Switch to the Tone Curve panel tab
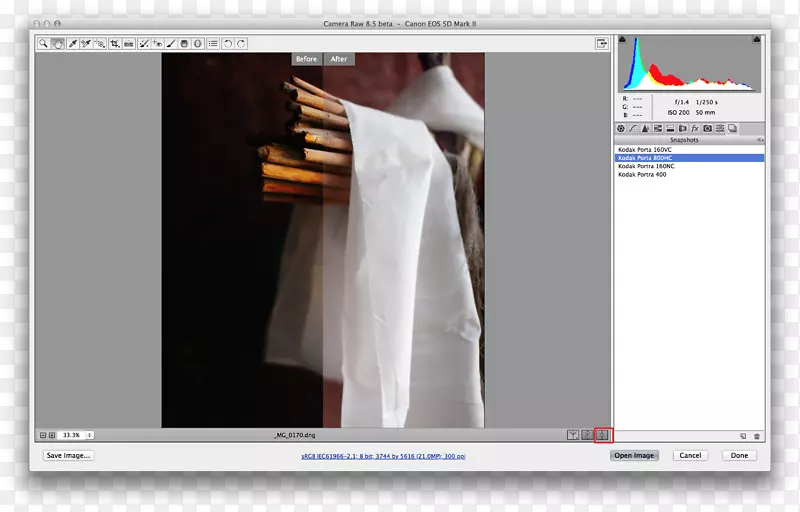Viewport: 800px width, 512px height. (x=632, y=128)
